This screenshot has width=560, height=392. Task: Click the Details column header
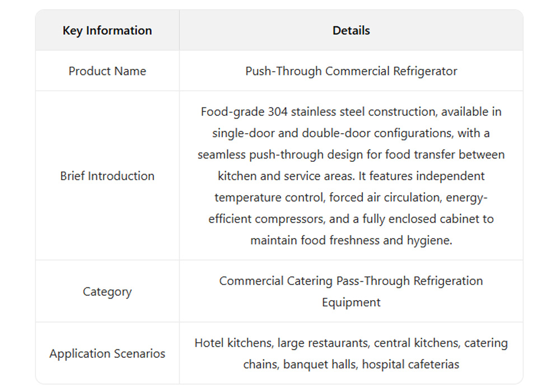(351, 31)
